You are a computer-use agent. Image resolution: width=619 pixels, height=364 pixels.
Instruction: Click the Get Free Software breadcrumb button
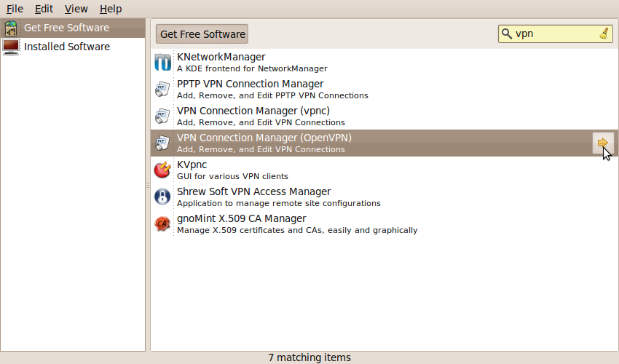click(202, 34)
